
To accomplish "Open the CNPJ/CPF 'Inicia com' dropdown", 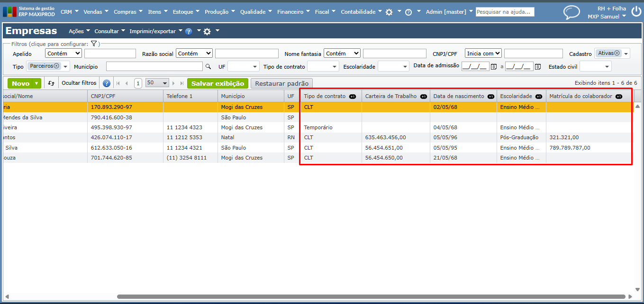I will click(x=483, y=54).
